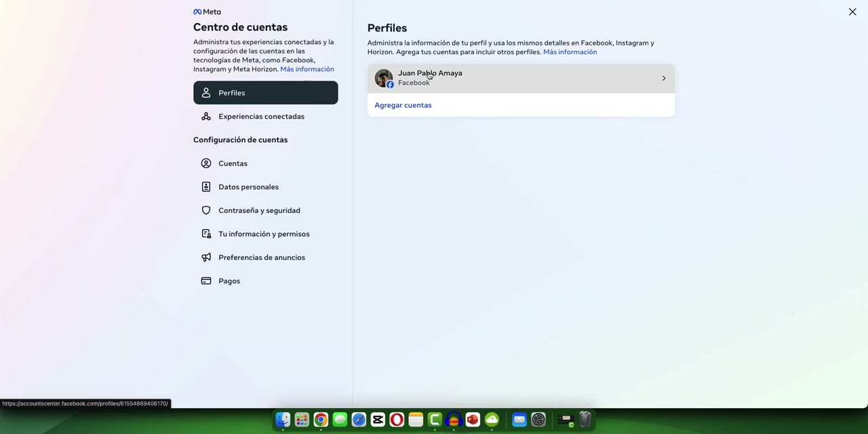Click Agregar cuentas link
The image size is (868, 434).
click(403, 105)
